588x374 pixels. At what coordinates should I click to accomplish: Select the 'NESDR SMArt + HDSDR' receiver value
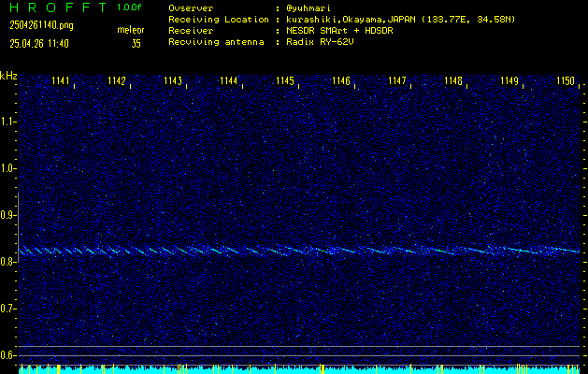pyautogui.click(x=339, y=31)
